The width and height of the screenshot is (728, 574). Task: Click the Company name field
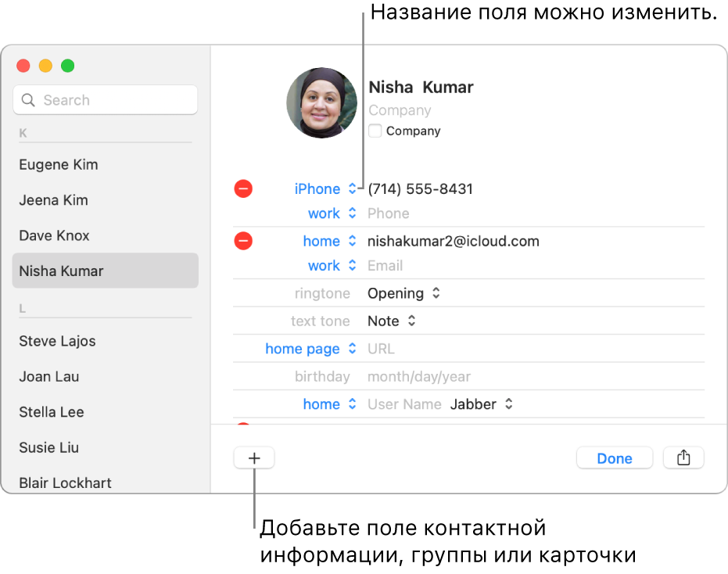tap(400, 110)
